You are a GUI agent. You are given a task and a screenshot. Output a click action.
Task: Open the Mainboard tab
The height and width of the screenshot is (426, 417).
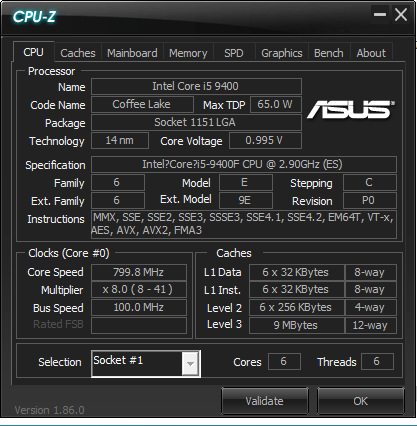click(132, 53)
